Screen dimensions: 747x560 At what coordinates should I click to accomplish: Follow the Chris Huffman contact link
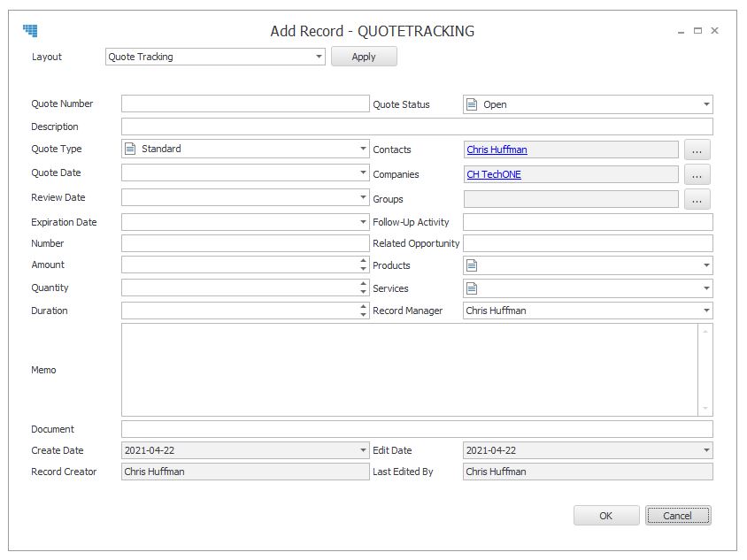[x=497, y=150]
